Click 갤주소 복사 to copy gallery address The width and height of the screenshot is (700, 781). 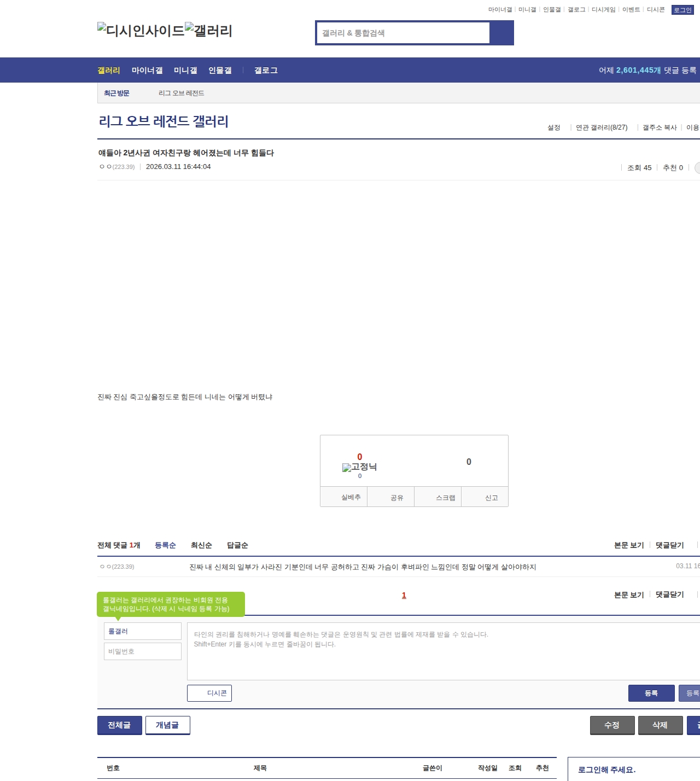pyautogui.click(x=660, y=127)
